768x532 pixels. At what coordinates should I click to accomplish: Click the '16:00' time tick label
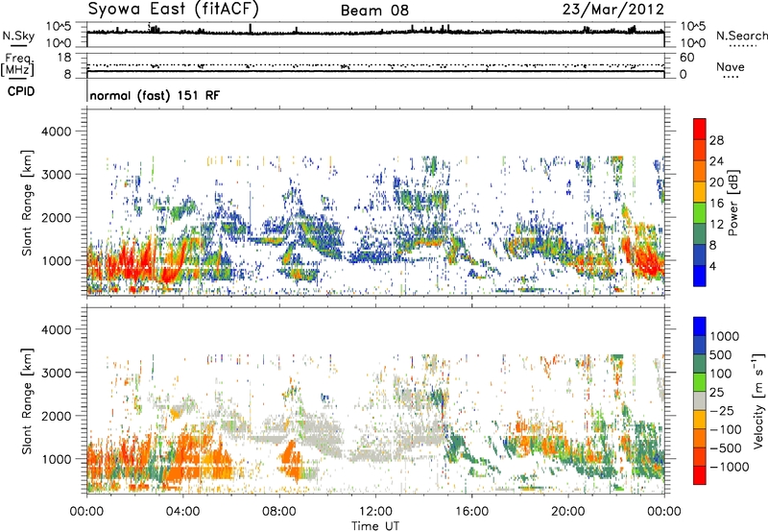(471, 512)
